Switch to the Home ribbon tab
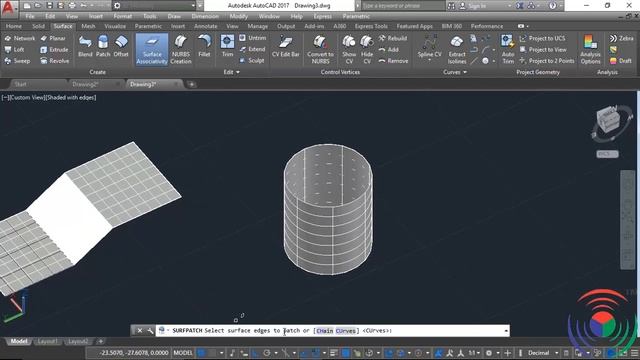 coord(13,26)
